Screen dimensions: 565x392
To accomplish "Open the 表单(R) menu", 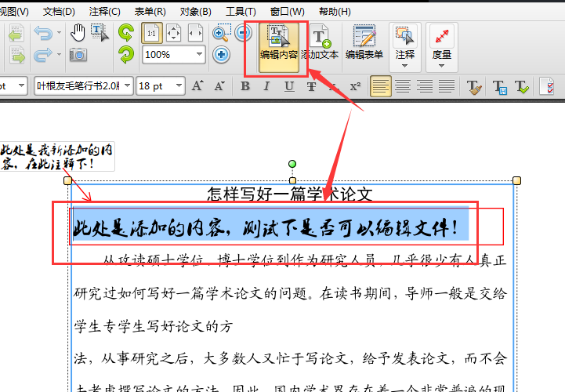I will point(150,12).
